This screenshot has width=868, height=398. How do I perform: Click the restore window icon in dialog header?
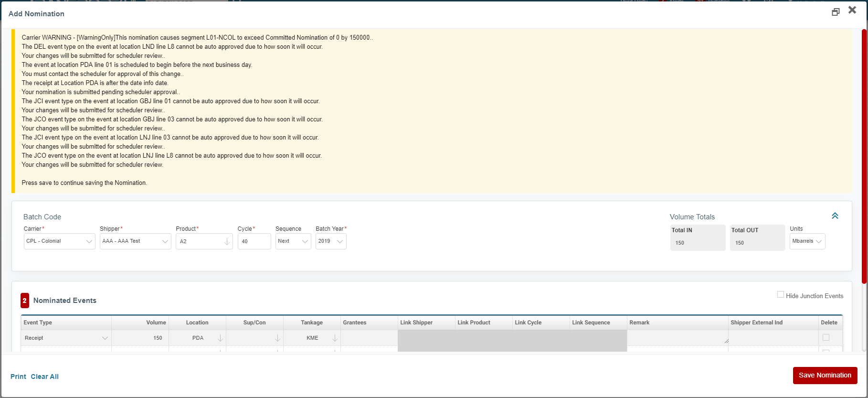click(835, 12)
